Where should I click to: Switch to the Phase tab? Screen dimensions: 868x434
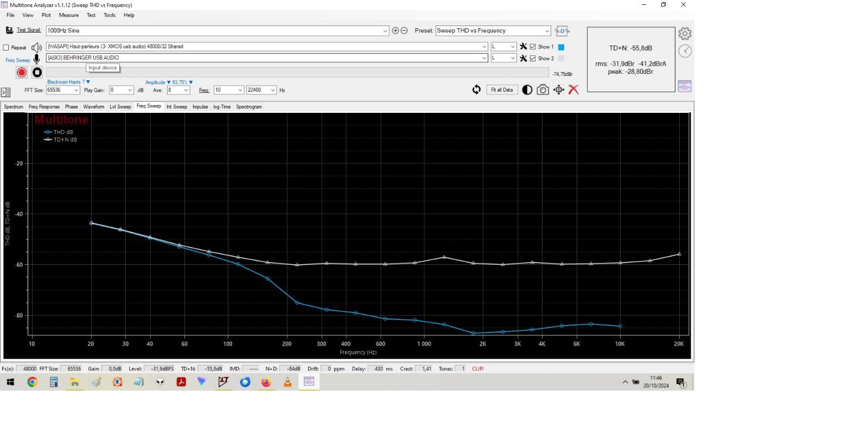[x=71, y=107]
